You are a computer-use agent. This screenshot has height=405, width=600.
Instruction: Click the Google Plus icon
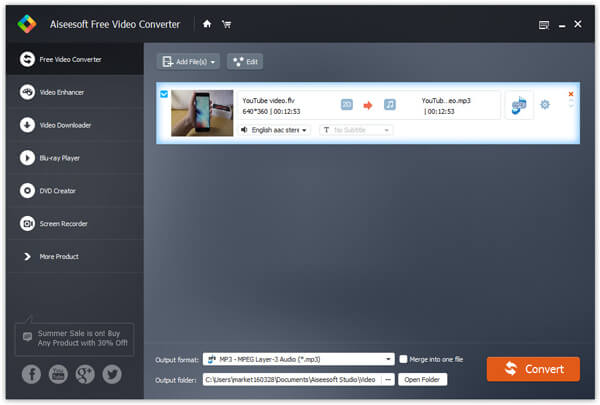pos(86,374)
